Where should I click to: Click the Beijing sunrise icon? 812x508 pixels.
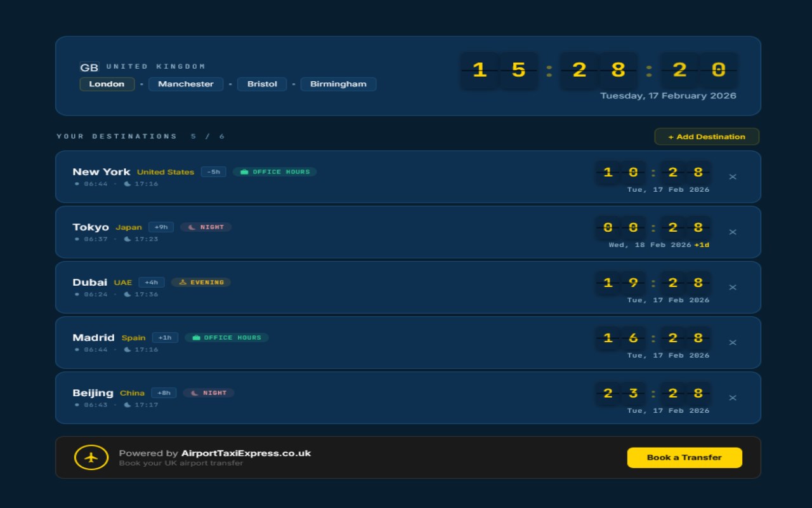(x=77, y=404)
